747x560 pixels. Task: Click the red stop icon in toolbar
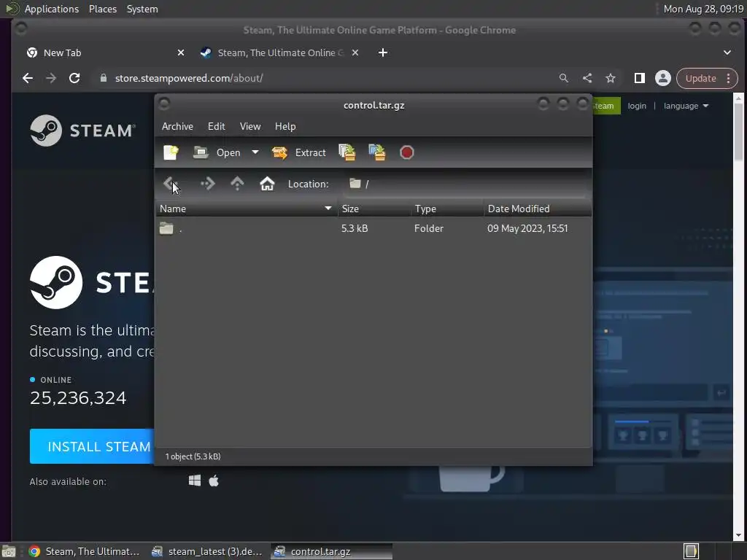407,152
